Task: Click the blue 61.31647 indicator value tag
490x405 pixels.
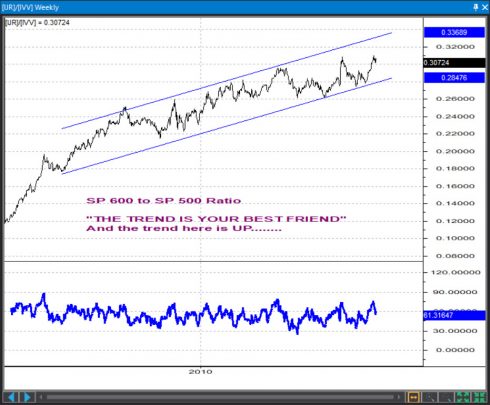Action: click(x=454, y=315)
